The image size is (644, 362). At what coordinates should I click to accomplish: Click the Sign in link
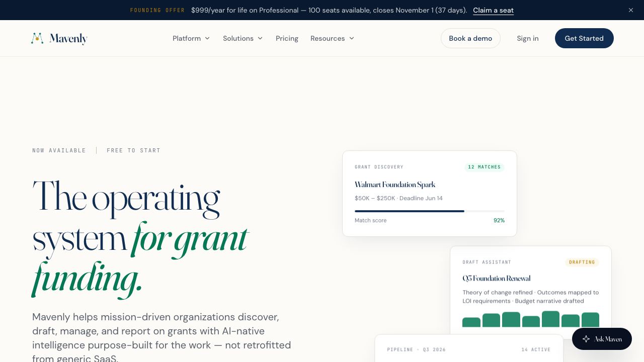click(x=528, y=38)
